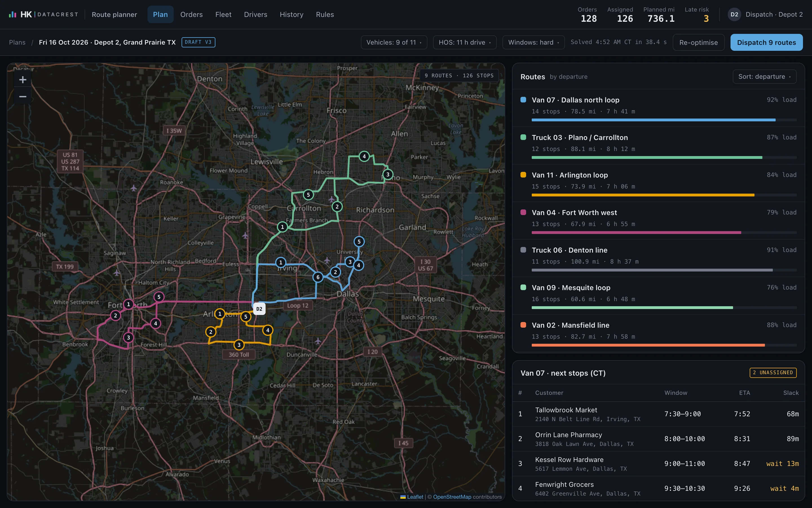The image size is (812, 508).
Task: Zoom out on the map
Action: coord(23,97)
